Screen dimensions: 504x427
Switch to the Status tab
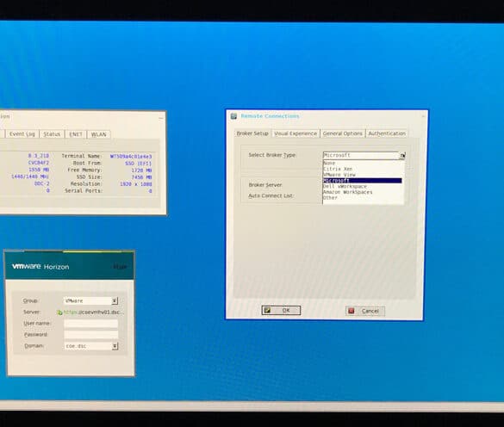[x=52, y=134]
